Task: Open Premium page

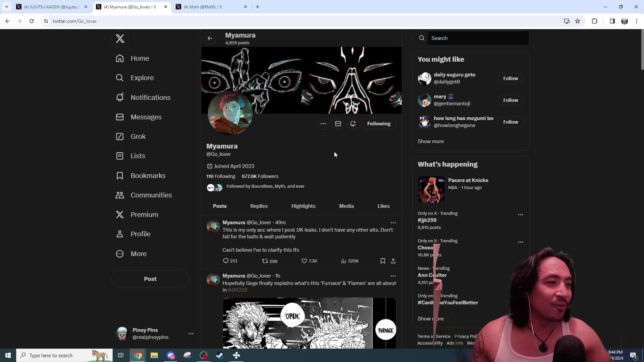Action: pos(137,215)
